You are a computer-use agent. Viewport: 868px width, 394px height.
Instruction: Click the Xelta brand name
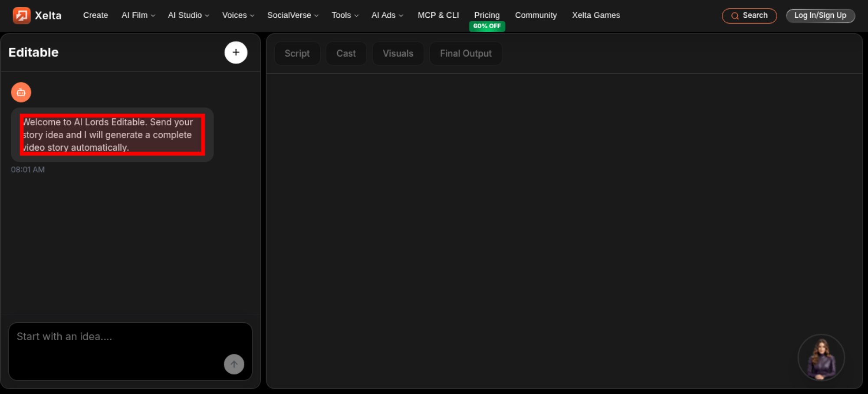pos(48,16)
